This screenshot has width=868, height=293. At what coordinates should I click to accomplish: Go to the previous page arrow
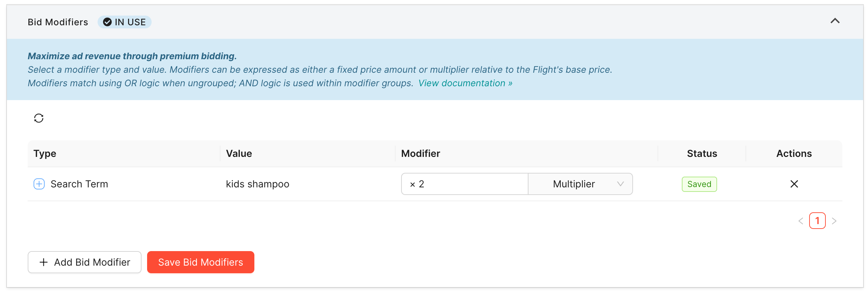[x=801, y=221]
